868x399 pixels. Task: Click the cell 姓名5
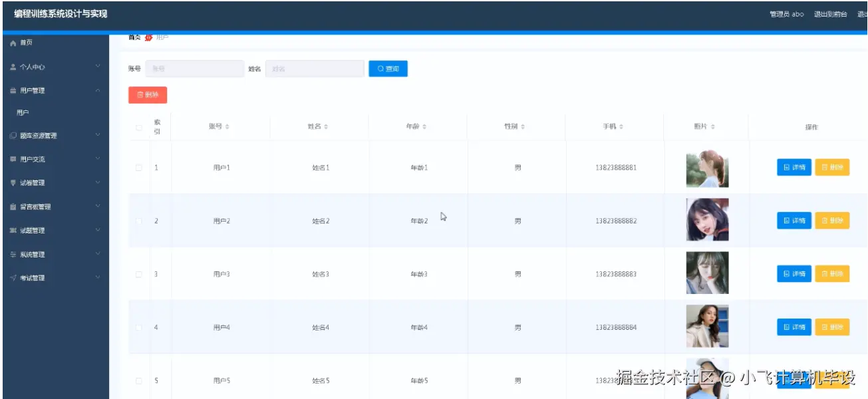click(321, 381)
